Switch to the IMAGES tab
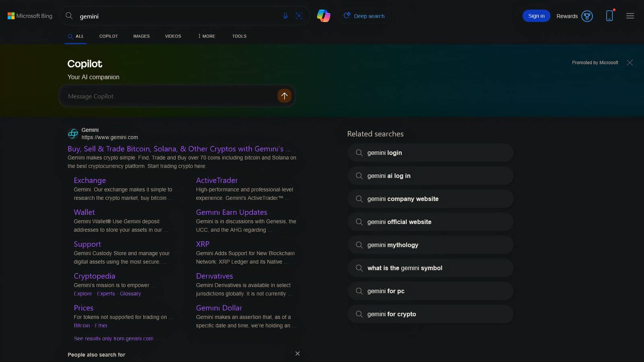Screen dimensions: 644x362 click(x=141, y=36)
